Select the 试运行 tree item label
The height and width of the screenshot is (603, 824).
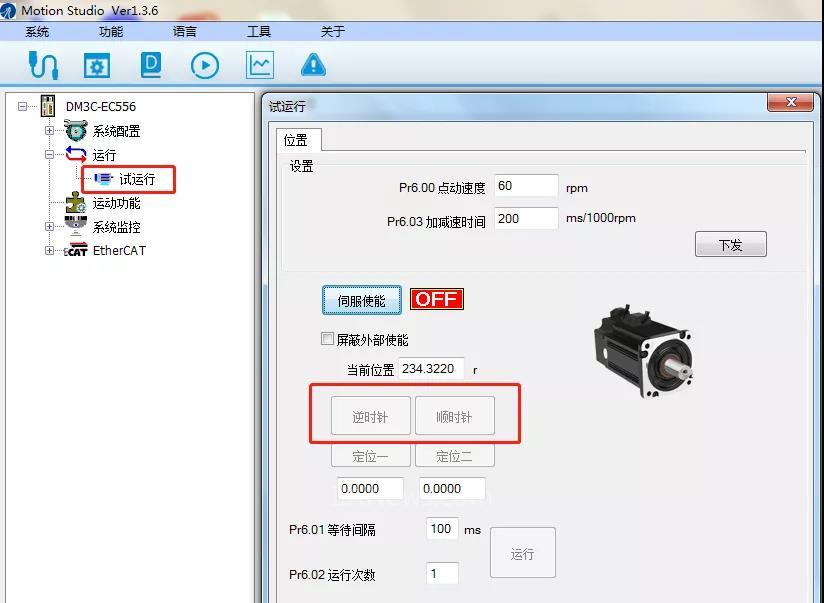137,179
